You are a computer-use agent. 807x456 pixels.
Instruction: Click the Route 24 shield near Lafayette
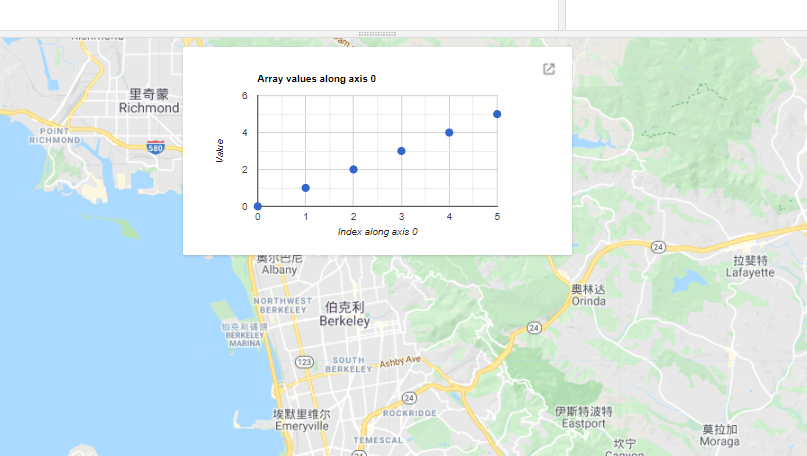point(658,247)
